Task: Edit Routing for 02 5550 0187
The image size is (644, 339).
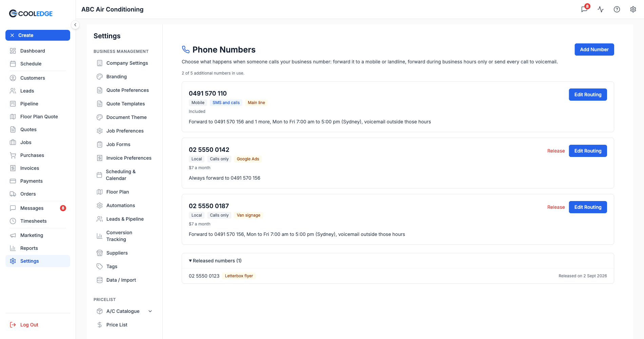Action: 588,207
